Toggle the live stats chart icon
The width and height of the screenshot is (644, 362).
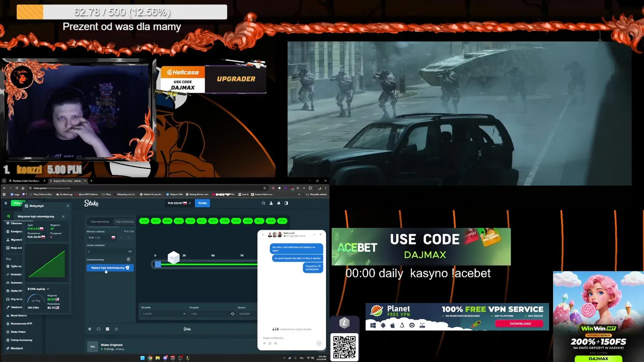[x=107, y=329]
